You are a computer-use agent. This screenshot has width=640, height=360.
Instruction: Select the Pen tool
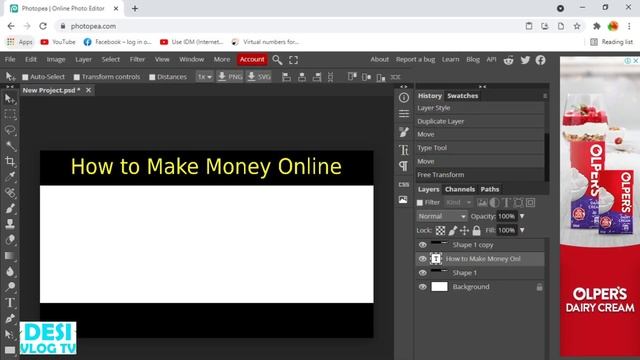click(x=10, y=318)
